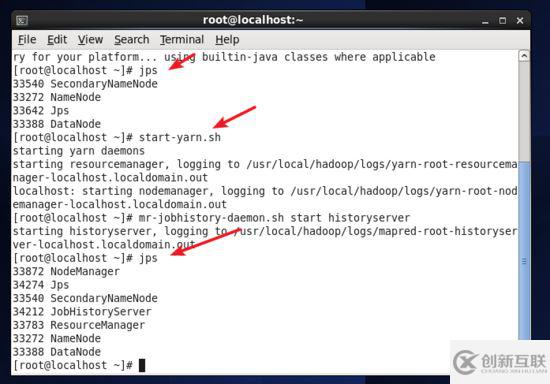Click the 'nager-localhost.localdomain.out' line
This screenshot has height=384, width=550.
(110, 177)
